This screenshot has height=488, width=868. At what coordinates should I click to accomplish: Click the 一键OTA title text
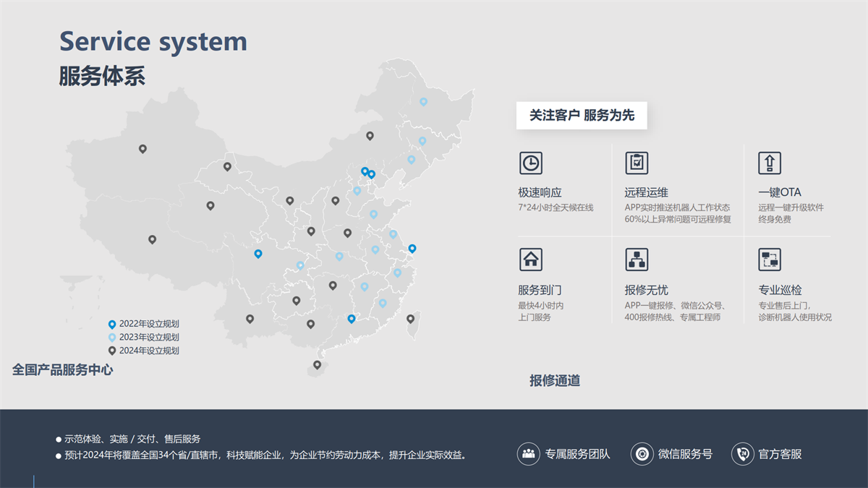coord(780,192)
